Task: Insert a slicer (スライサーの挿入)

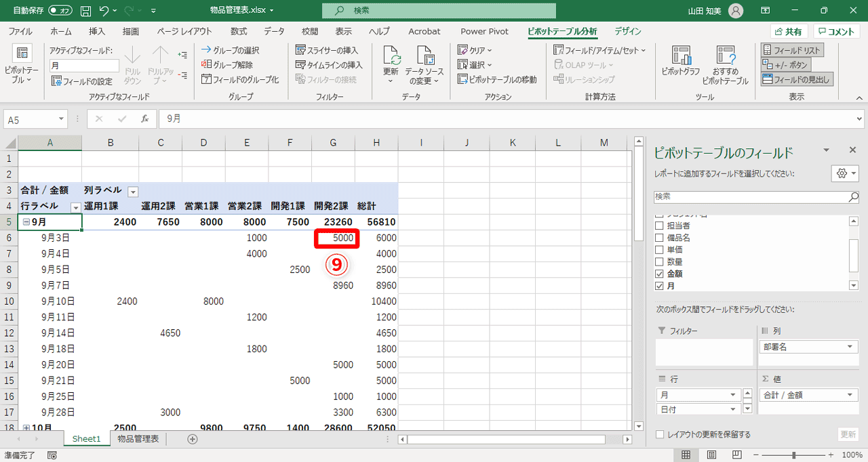Action: (x=327, y=50)
